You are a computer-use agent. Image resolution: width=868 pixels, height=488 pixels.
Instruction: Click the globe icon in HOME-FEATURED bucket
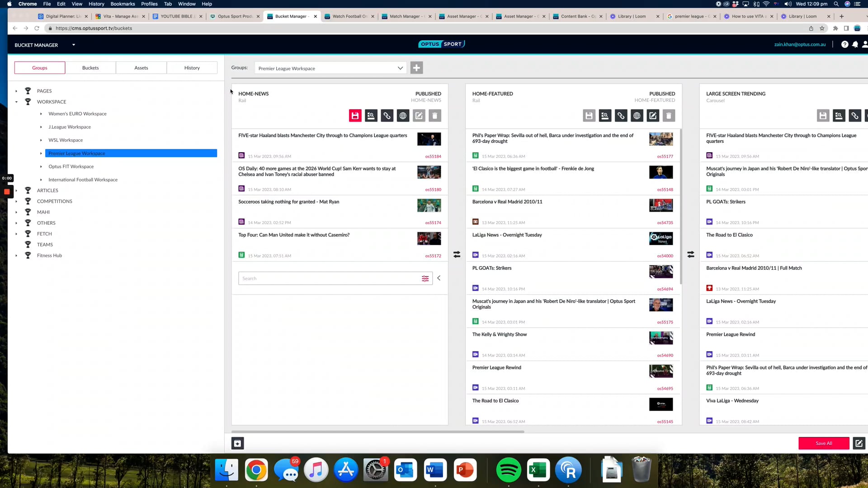pyautogui.click(x=637, y=116)
